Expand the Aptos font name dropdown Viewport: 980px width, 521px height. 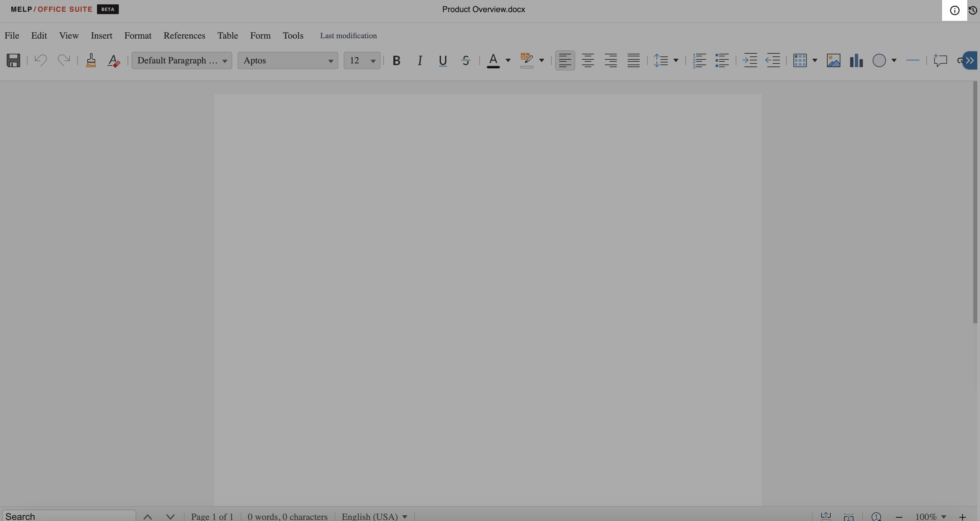coord(288,60)
